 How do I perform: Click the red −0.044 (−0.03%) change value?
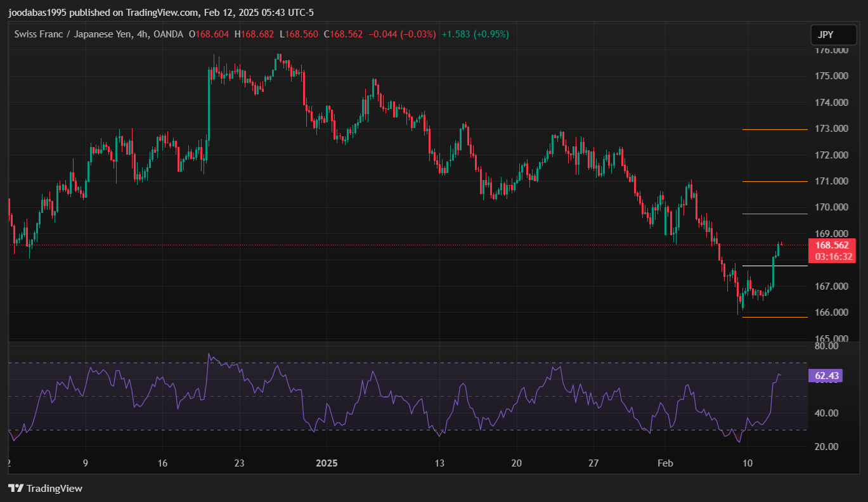coord(403,34)
